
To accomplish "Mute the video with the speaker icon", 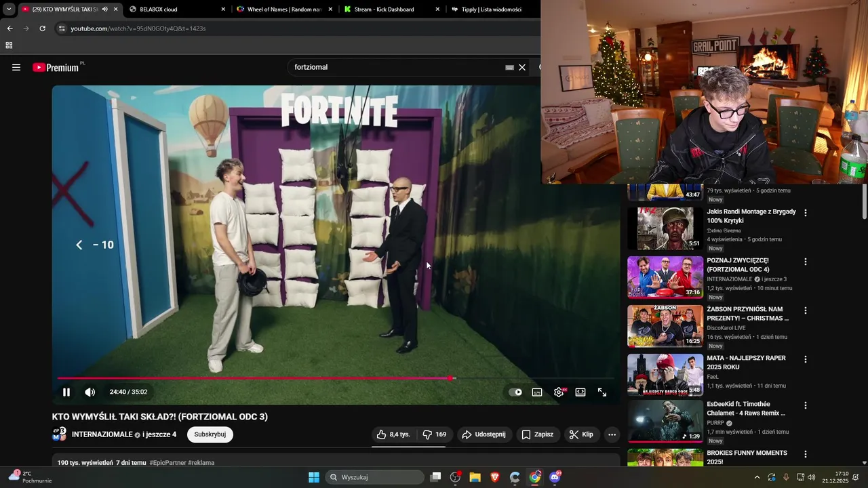I will [90, 392].
